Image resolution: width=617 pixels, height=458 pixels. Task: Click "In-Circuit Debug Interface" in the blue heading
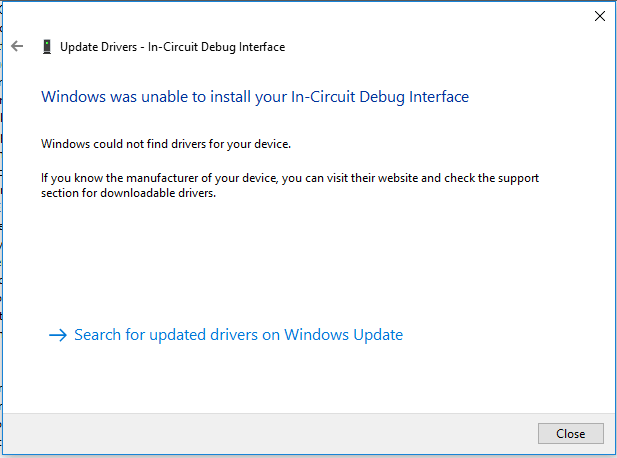point(380,97)
